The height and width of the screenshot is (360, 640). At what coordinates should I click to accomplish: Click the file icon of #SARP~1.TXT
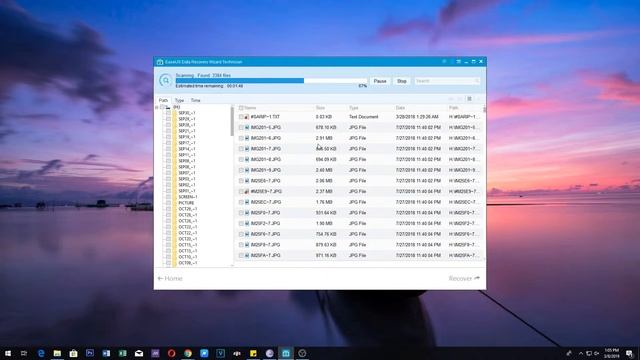(247, 117)
